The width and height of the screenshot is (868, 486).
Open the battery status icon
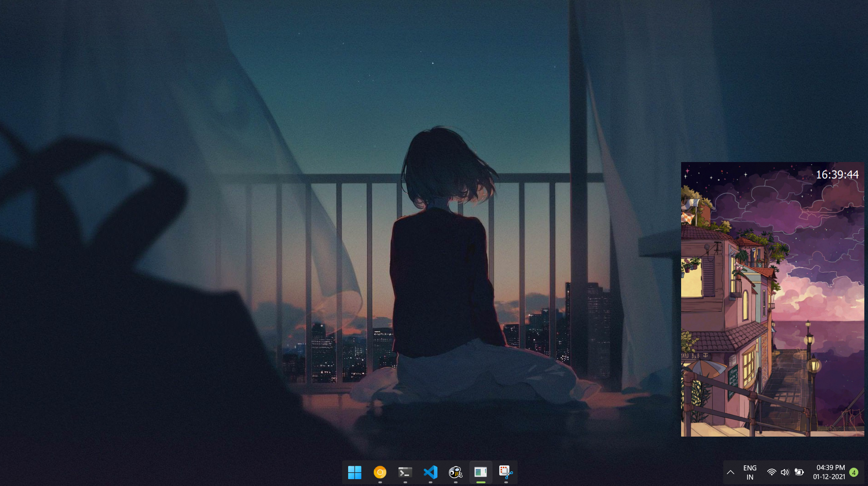(799, 472)
